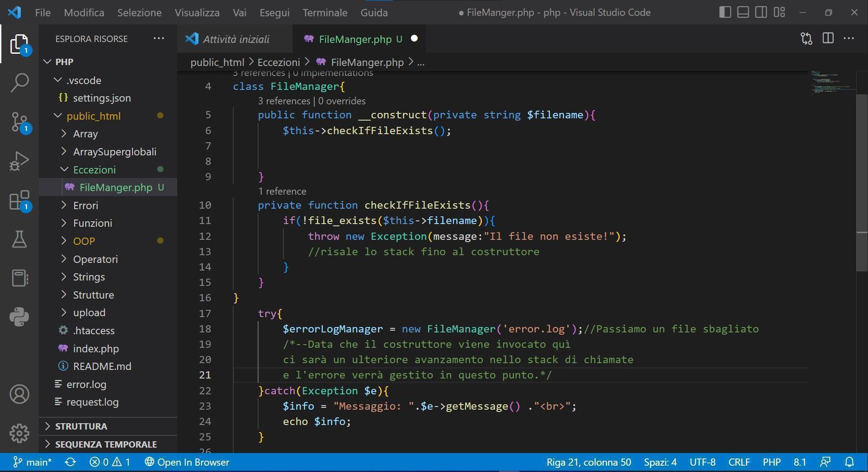This screenshot has width=868, height=472.
Task: Expand the OOP folder
Action: [x=108, y=241]
